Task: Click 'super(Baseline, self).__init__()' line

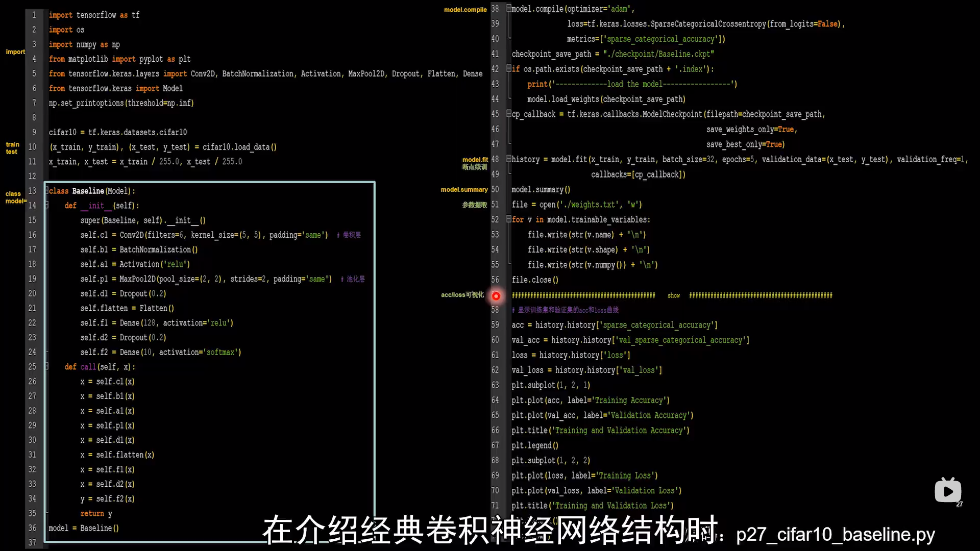Action: [143, 220]
